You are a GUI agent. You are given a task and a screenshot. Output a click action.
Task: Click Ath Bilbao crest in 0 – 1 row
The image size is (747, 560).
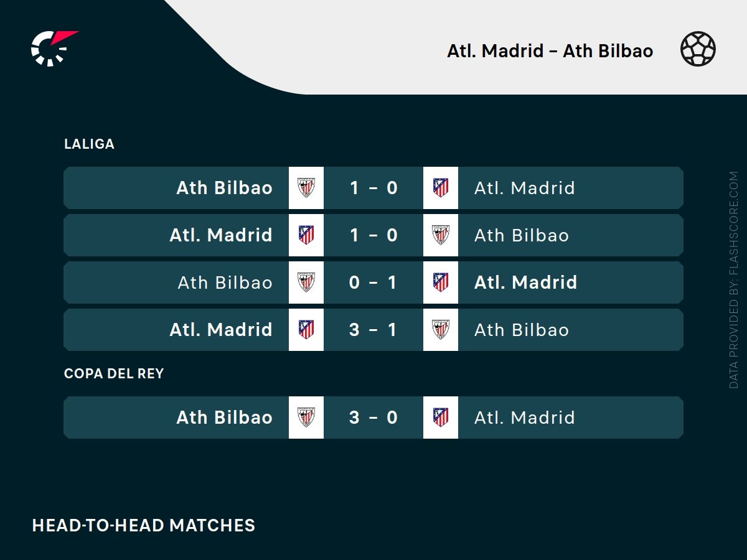306,282
